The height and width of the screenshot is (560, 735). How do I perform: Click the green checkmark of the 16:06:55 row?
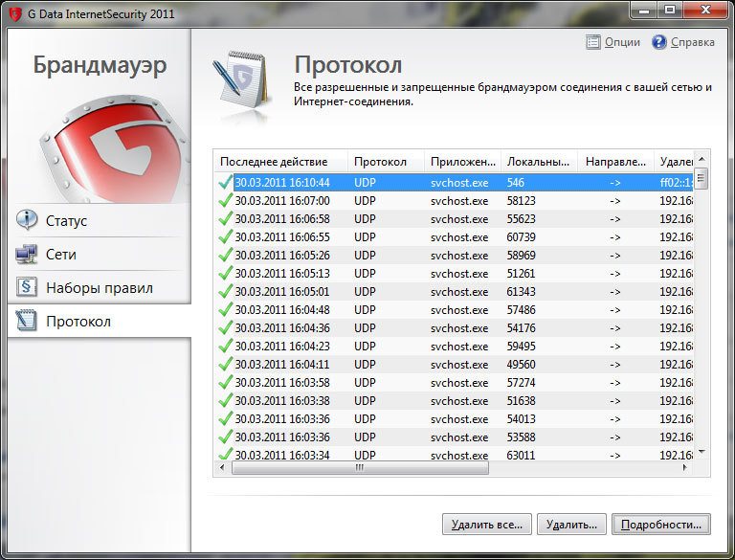[226, 236]
